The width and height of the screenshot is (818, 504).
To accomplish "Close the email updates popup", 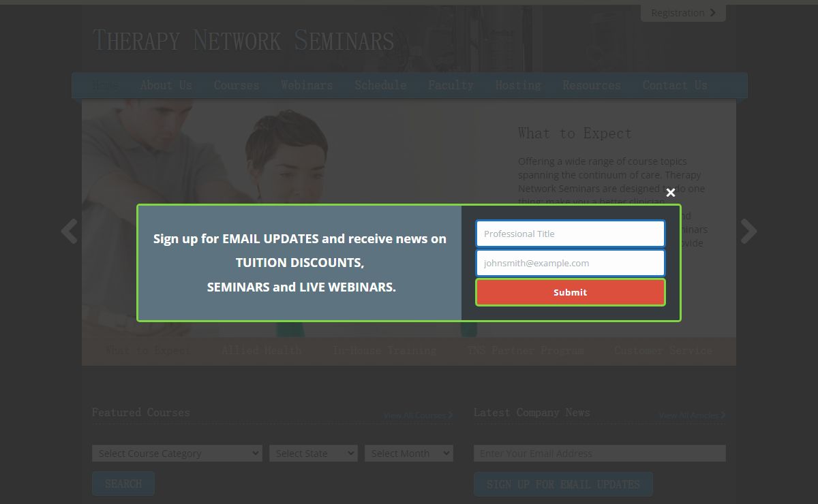I will point(671,193).
